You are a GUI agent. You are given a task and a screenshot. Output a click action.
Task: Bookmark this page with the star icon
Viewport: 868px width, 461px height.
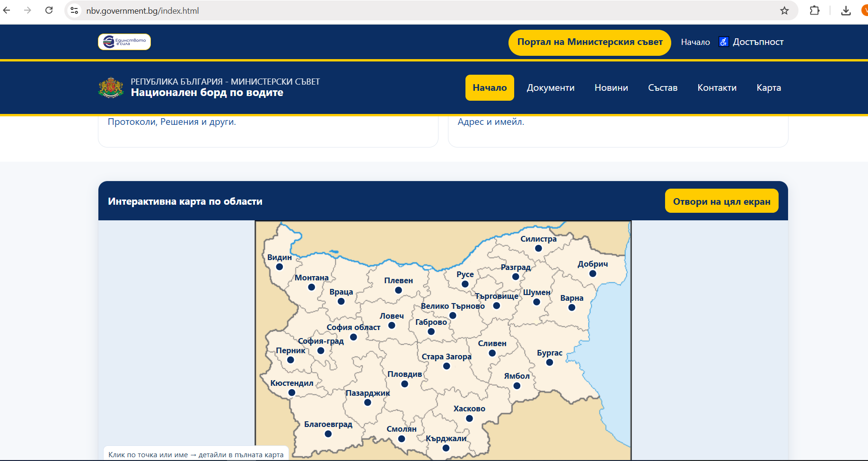click(x=784, y=10)
